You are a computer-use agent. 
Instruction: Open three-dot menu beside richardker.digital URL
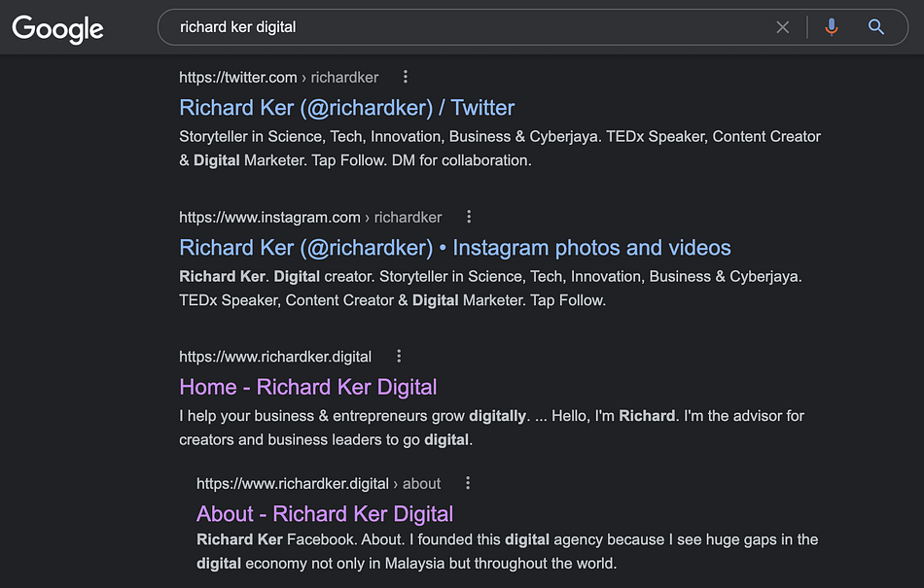399,357
